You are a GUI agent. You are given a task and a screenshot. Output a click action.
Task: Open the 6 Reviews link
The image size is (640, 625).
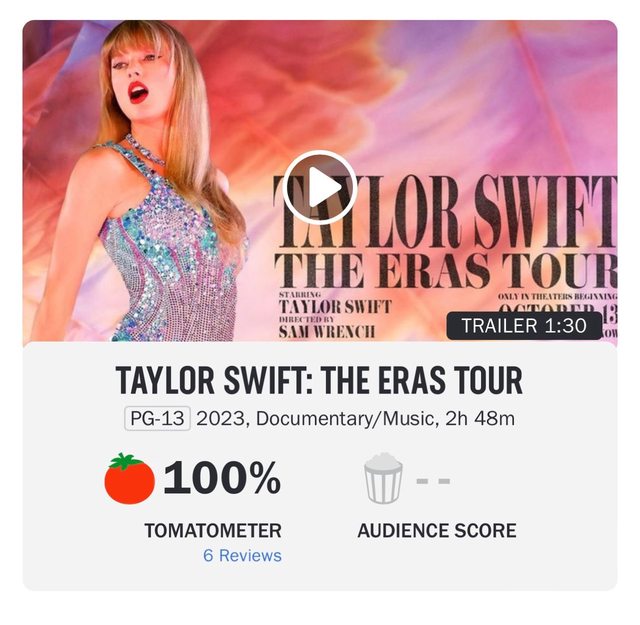242,555
